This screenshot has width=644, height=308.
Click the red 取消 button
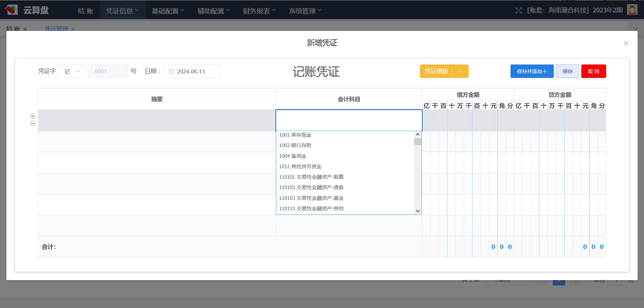[593, 72]
